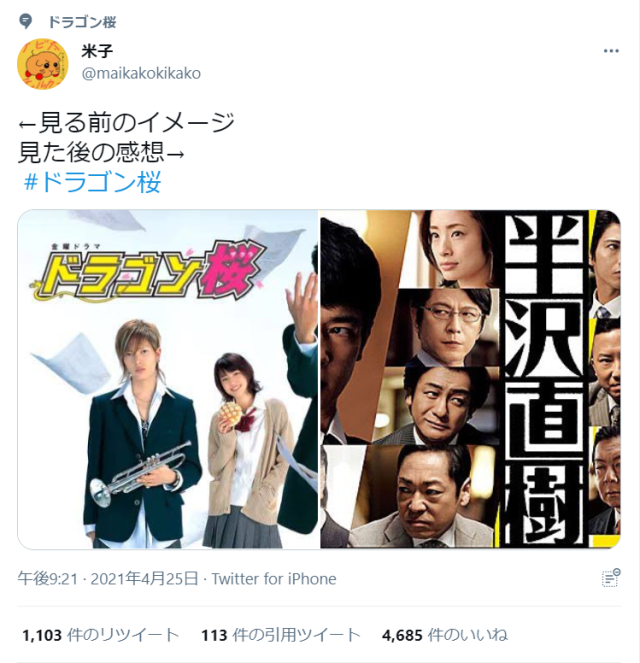The image size is (640, 663).
Task: View the right 半沢直樹 poster image
Action: (470, 379)
